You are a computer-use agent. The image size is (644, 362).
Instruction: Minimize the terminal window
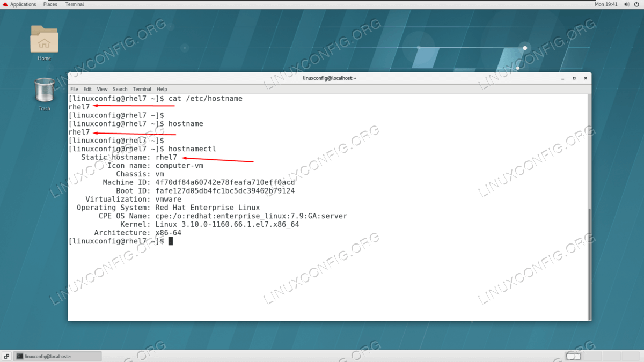pos(562,78)
